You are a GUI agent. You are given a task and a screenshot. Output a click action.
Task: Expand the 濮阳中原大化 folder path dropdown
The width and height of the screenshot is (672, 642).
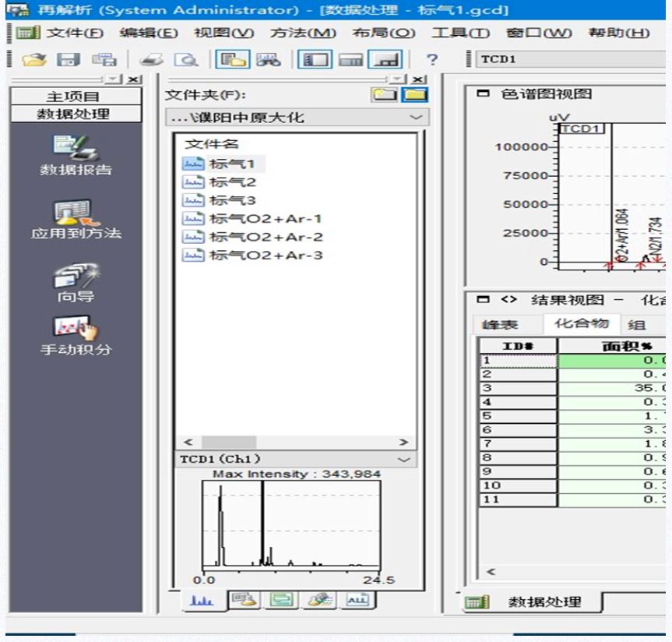pos(417,118)
